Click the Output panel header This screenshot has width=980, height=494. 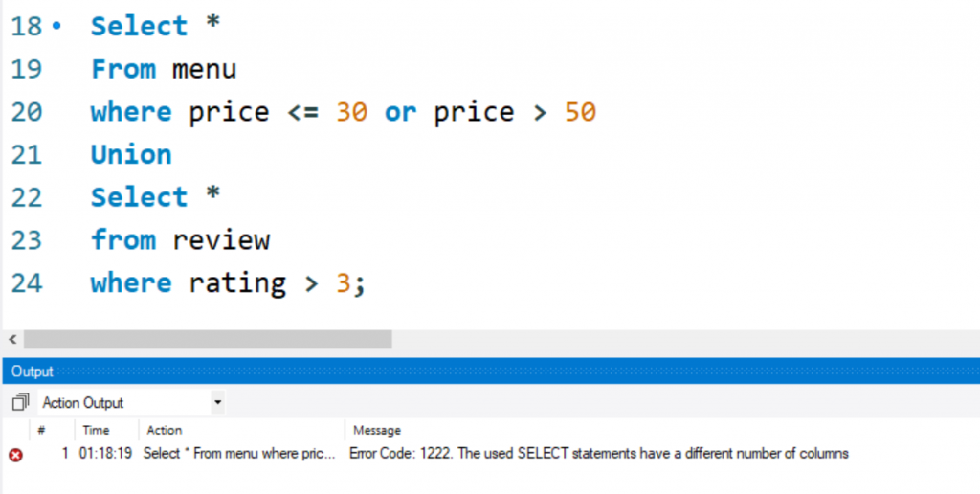point(491,371)
